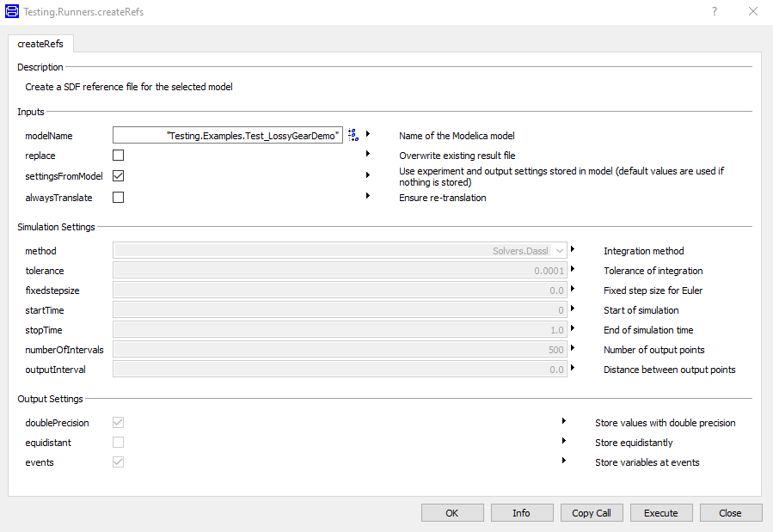The width and height of the screenshot is (773, 532).
Task: Close the createRefs dialog window with X
Action: click(752, 11)
